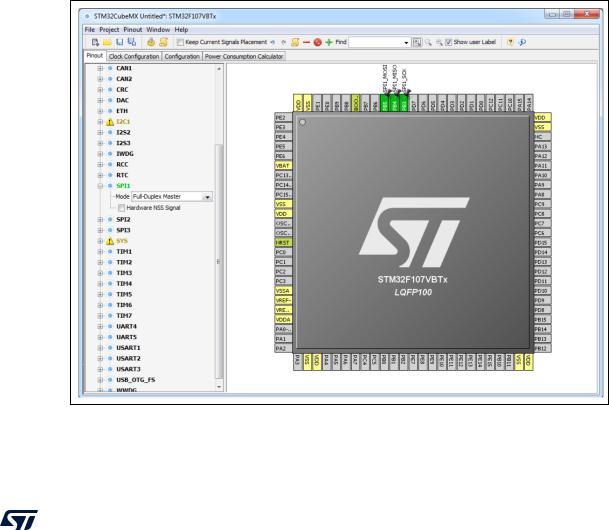Image resolution: width=609 pixels, height=530 pixels.
Task: Click the red minus toolbar icon
Action: tap(306, 42)
